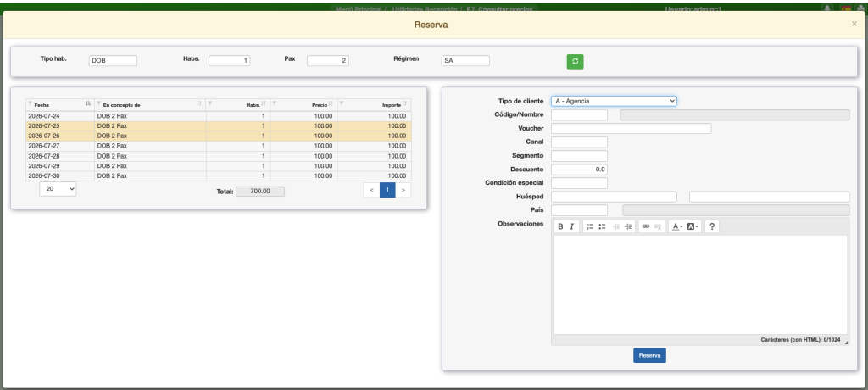Insert a bulleted list in the editor
The width and height of the screenshot is (868, 390).
pos(602,226)
